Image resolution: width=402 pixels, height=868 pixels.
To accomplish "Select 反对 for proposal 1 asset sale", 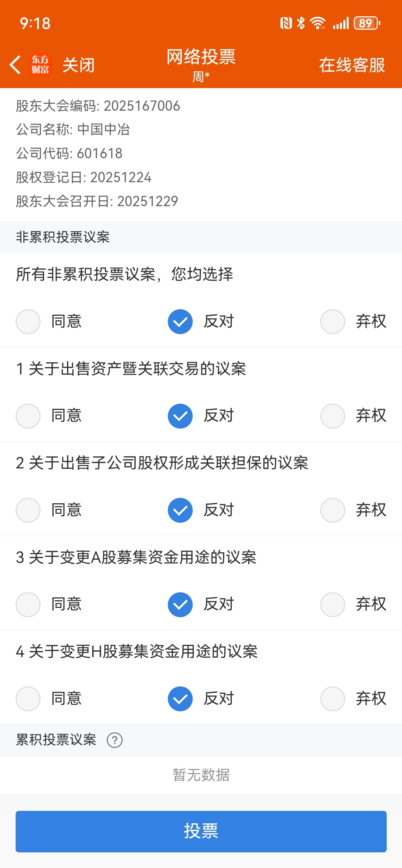I will (180, 416).
